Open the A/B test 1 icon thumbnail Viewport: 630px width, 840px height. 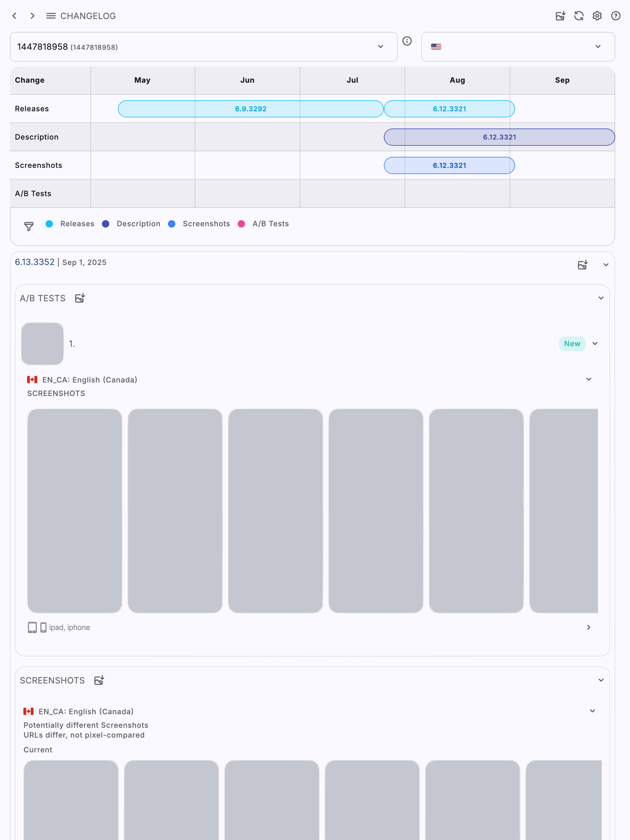coord(42,344)
